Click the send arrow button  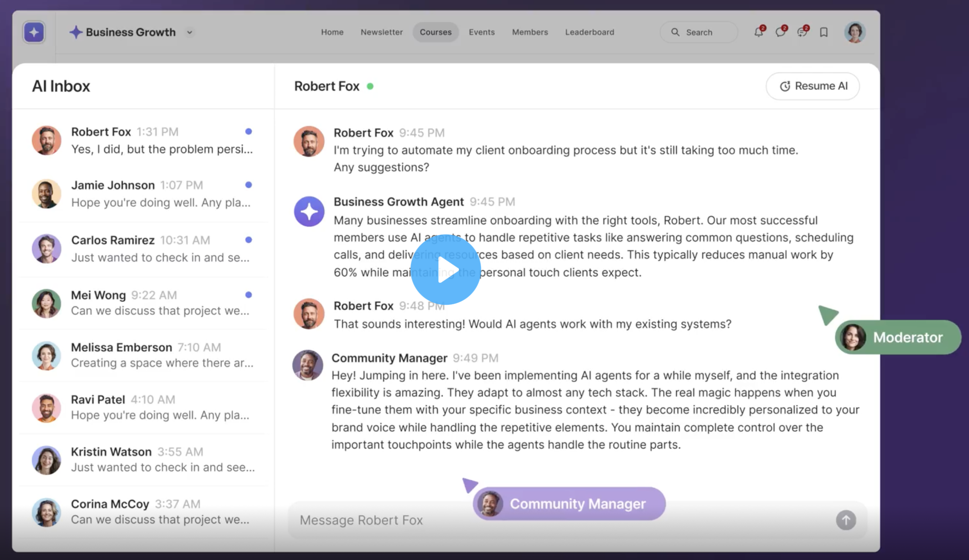point(846,520)
